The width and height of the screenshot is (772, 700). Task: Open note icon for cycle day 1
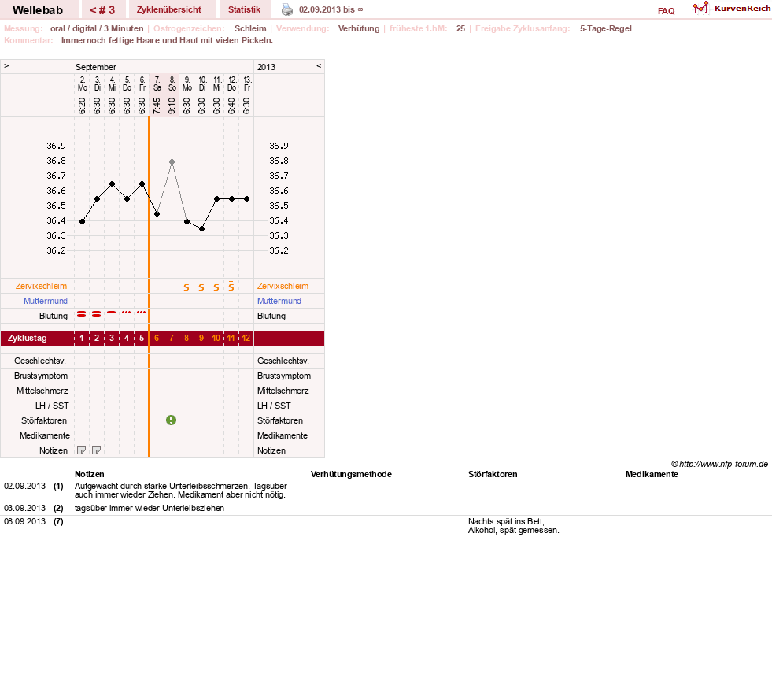[82, 450]
